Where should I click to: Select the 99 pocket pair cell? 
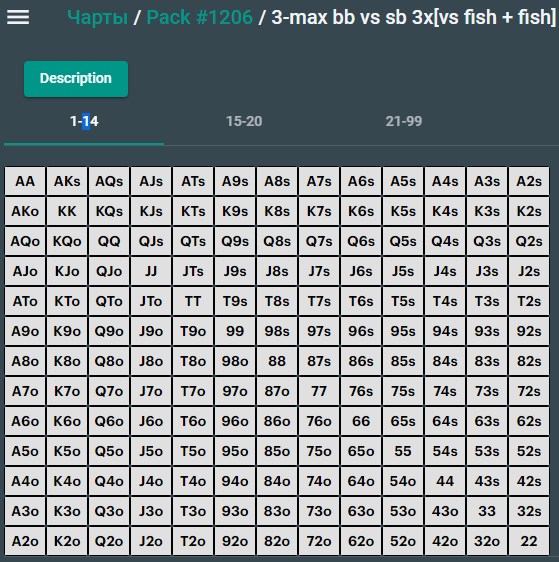235,331
